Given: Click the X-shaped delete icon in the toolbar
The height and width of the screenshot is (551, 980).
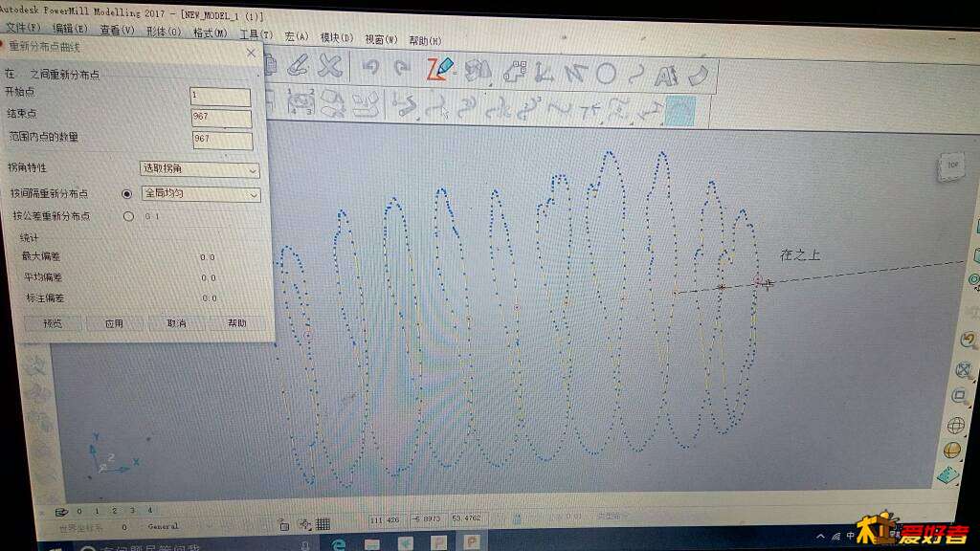Looking at the screenshot, I should pos(329,65).
